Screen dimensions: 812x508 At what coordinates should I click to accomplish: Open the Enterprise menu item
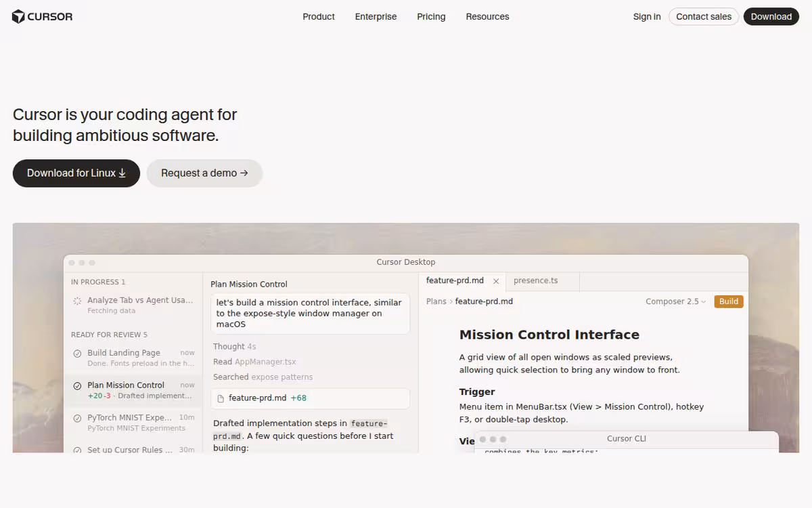pos(376,16)
